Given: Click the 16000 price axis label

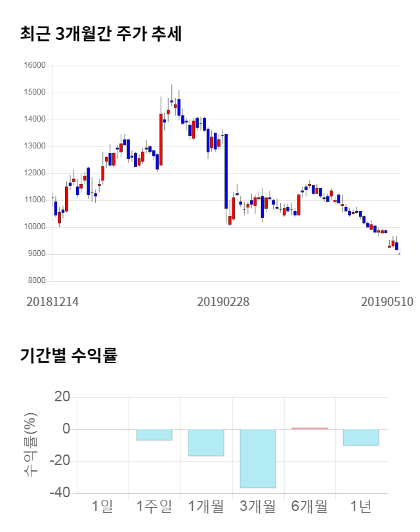Looking at the screenshot, I should pyautogui.click(x=34, y=66).
